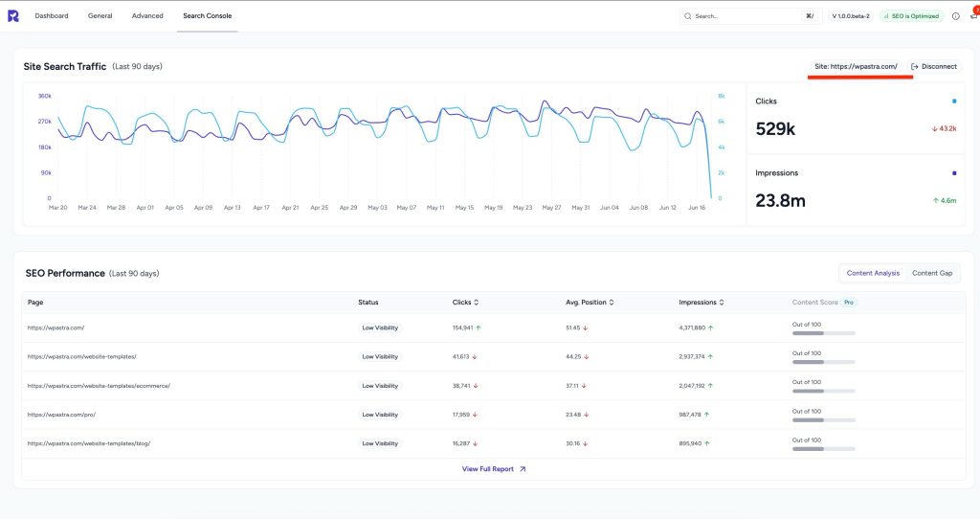This screenshot has width=980, height=519.
Task: Click the Status column header
Action: 368,303
